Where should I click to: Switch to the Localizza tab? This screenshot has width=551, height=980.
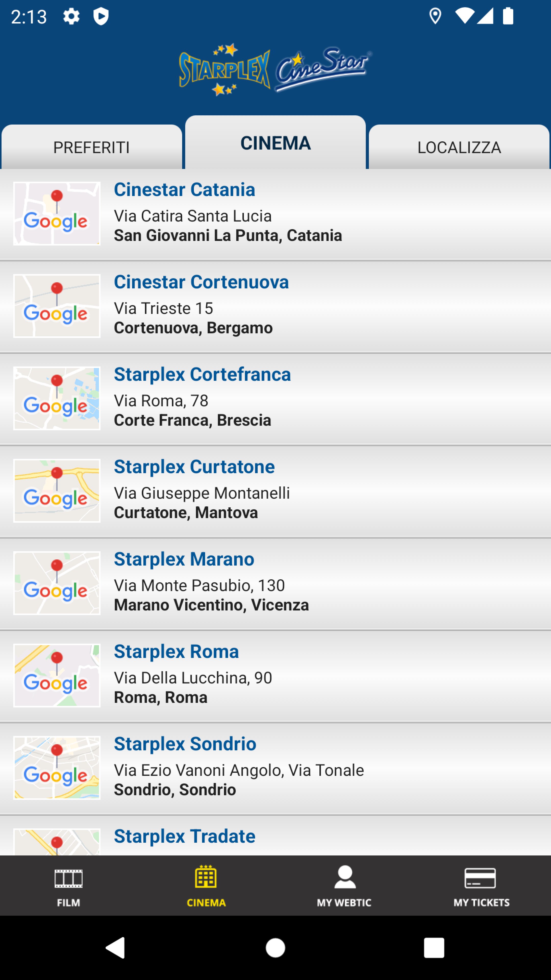pyautogui.click(x=459, y=147)
